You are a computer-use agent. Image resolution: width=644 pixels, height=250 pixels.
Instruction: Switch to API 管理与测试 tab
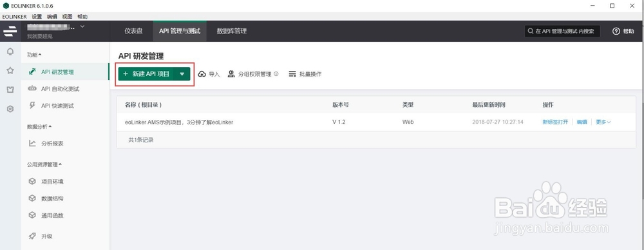coord(180,31)
